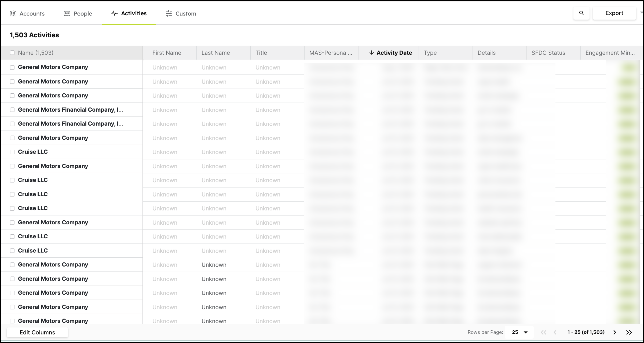Click the Custom sliders icon

pyautogui.click(x=169, y=14)
